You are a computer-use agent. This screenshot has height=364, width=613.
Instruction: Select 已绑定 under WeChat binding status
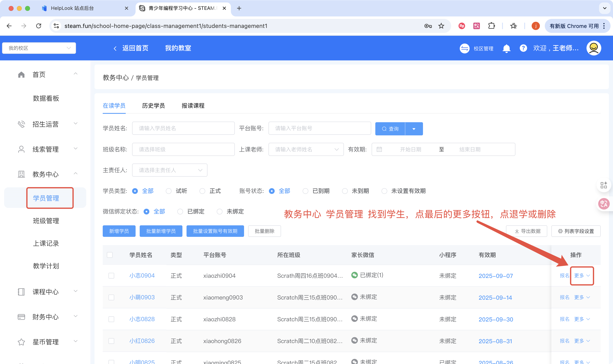coord(181,211)
